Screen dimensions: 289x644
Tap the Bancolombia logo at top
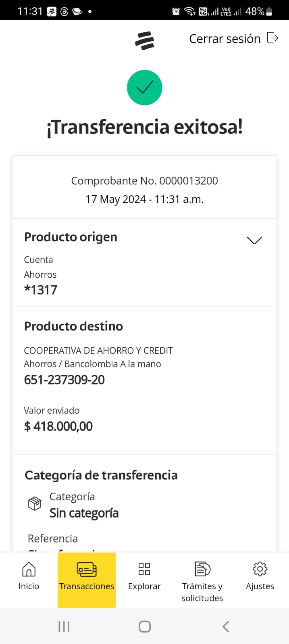pyautogui.click(x=145, y=40)
